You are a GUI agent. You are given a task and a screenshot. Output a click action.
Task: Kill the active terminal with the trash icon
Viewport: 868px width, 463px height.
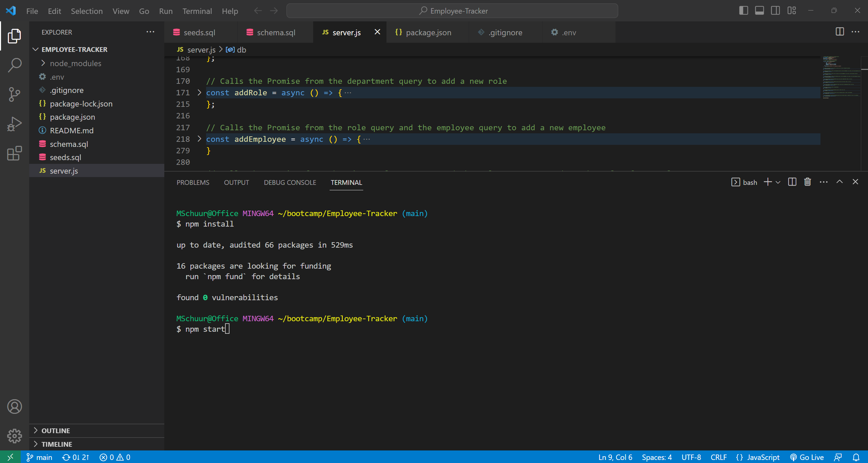click(807, 182)
